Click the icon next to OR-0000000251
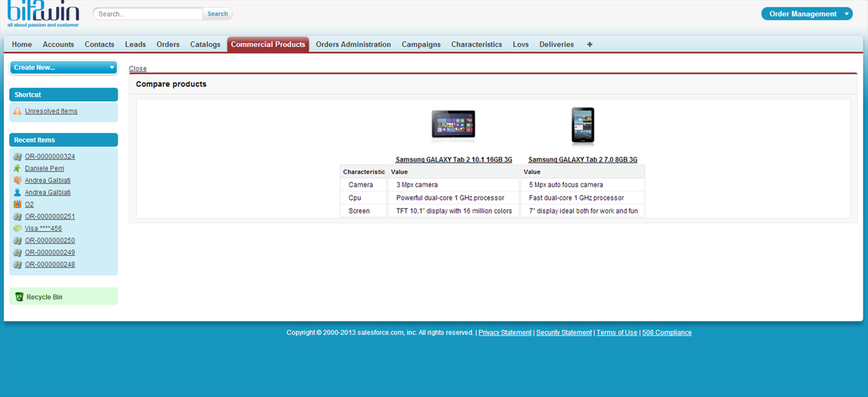The image size is (868, 397). 17,216
